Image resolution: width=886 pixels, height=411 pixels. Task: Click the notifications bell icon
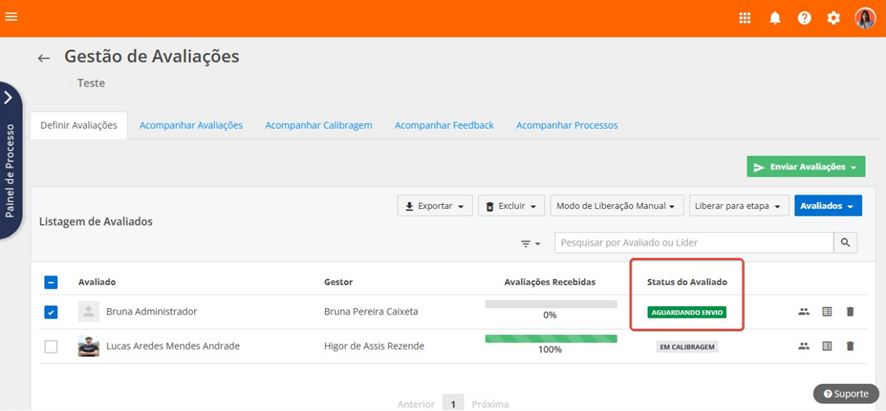tap(775, 18)
